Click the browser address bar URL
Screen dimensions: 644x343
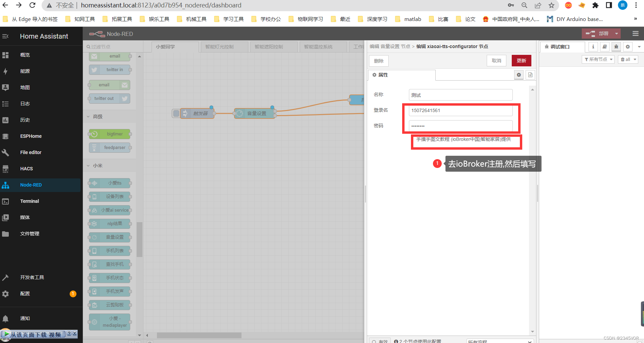[161, 5]
